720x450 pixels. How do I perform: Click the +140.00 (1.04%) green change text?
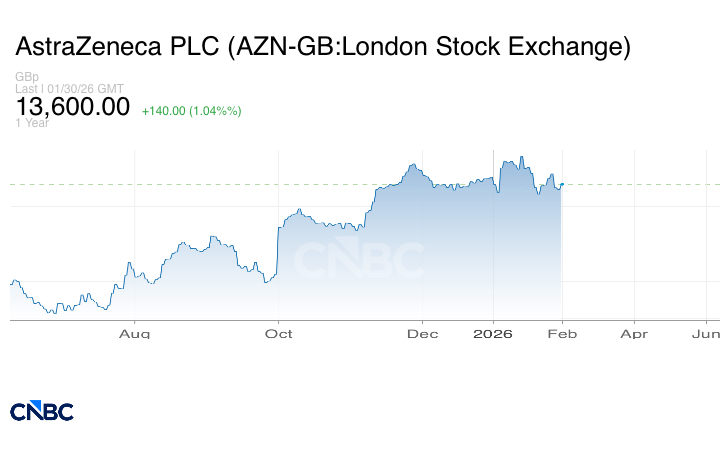coord(192,110)
